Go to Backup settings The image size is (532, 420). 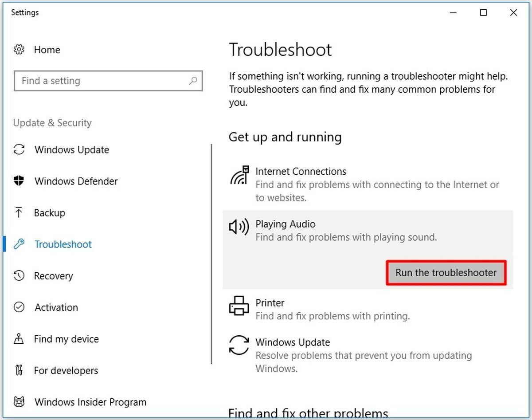click(x=50, y=212)
